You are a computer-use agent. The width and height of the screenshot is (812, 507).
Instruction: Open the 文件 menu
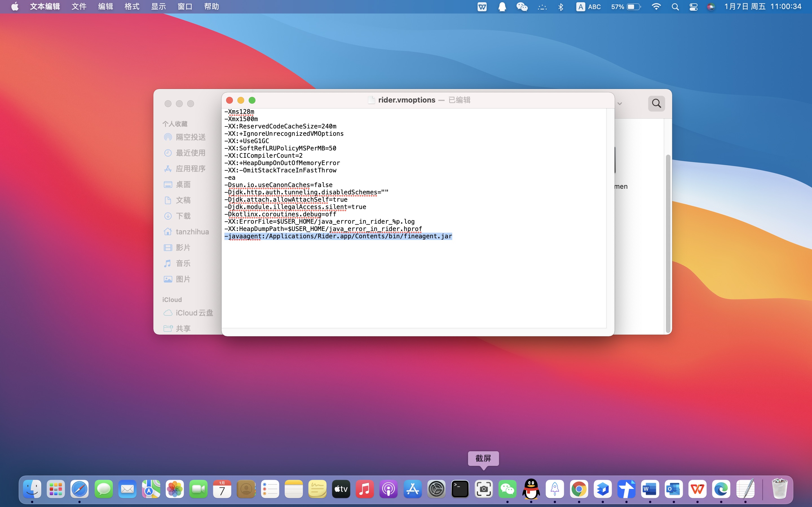(x=79, y=7)
